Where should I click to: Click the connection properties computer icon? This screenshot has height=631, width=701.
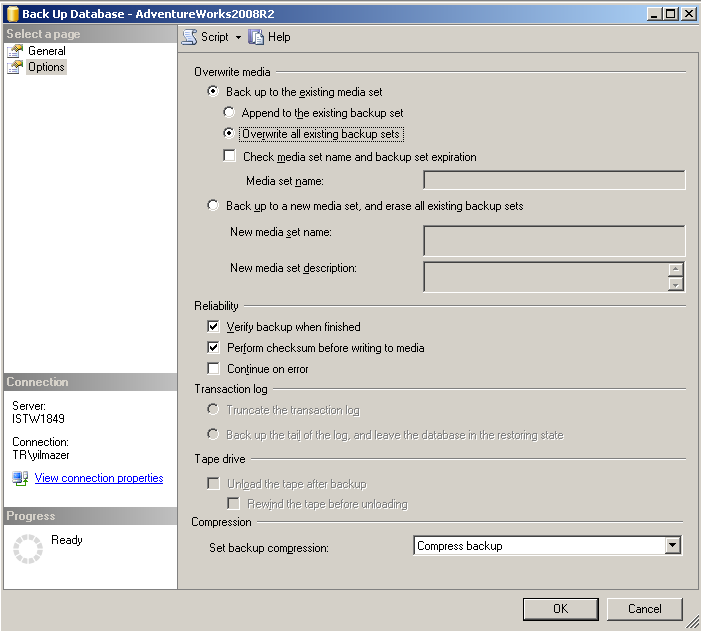pyautogui.click(x=20, y=479)
